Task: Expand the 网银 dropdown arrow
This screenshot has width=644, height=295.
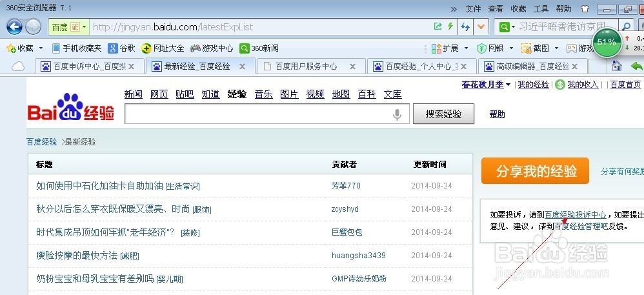Action: [x=511, y=48]
